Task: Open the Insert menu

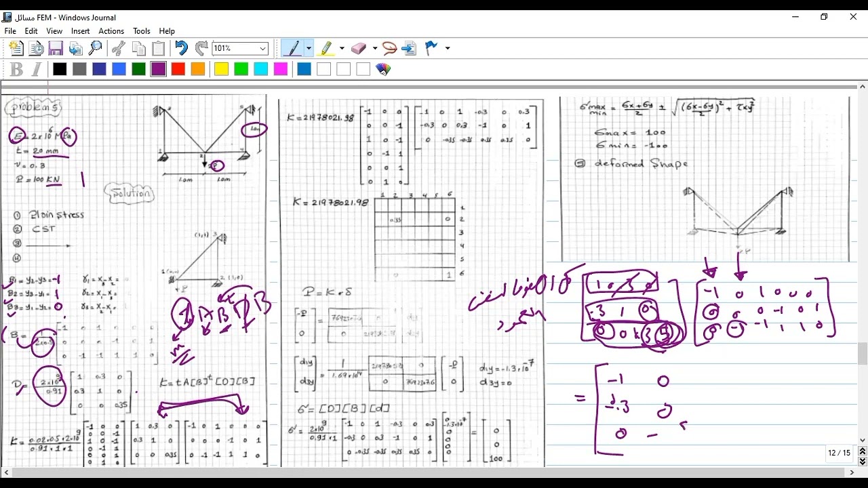Action: coord(80,31)
